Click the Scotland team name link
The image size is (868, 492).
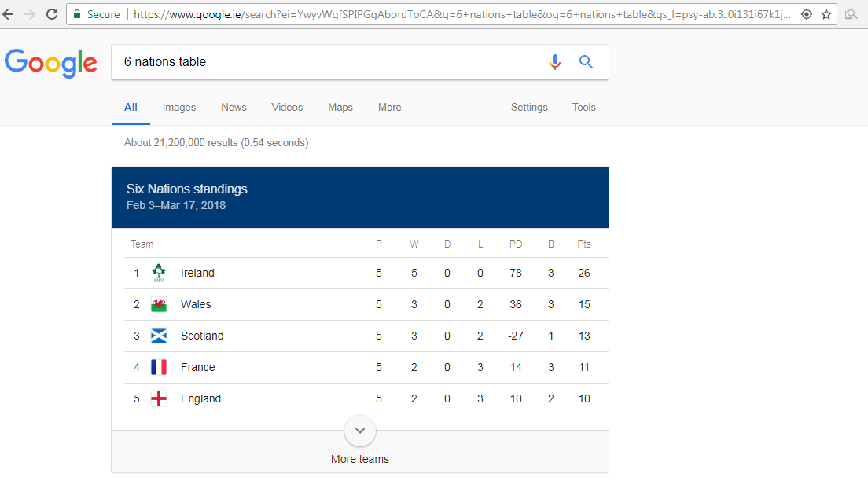pos(202,336)
